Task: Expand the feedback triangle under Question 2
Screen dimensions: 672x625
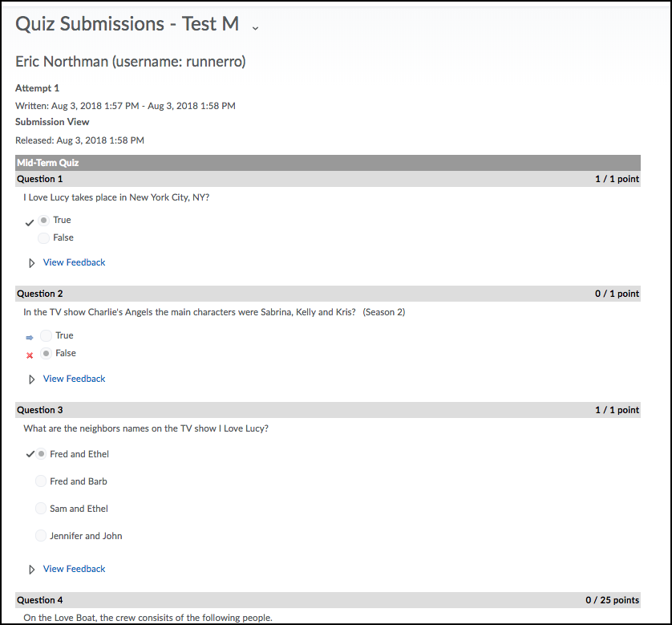Action: [x=32, y=379]
